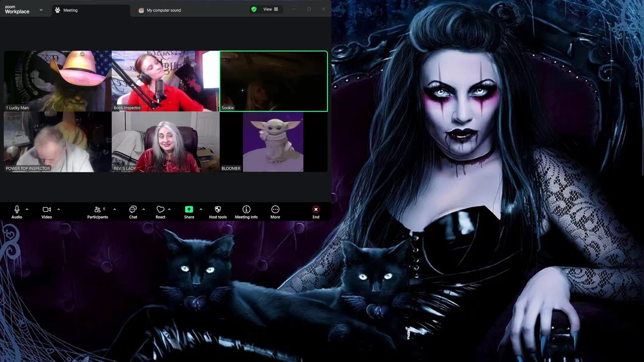This screenshot has width=644, height=362.
Task: Click the red End meeting button
Action: [316, 212]
